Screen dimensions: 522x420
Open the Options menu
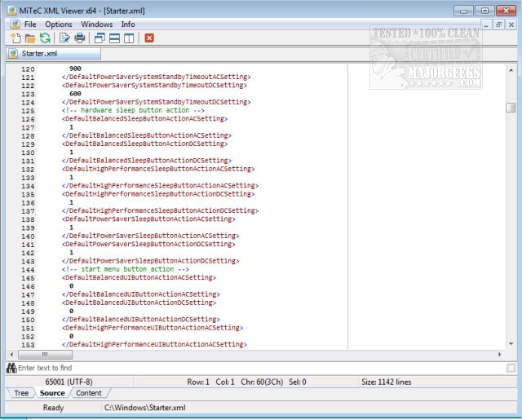coord(59,24)
